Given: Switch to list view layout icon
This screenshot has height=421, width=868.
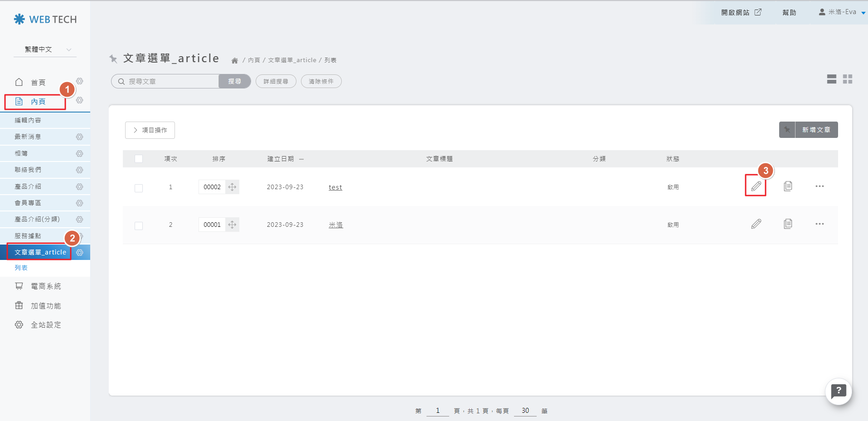Looking at the screenshot, I should [x=831, y=79].
